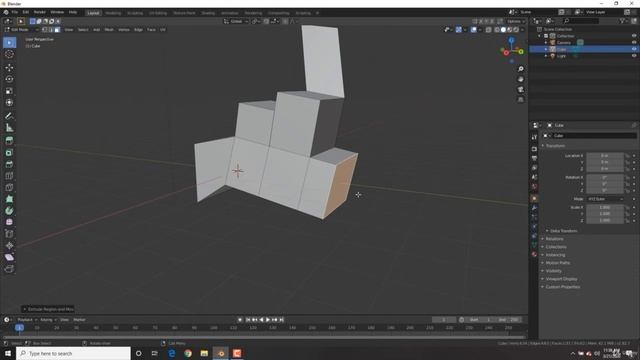Open the viewport Options dropdown

pyautogui.click(x=516, y=21)
